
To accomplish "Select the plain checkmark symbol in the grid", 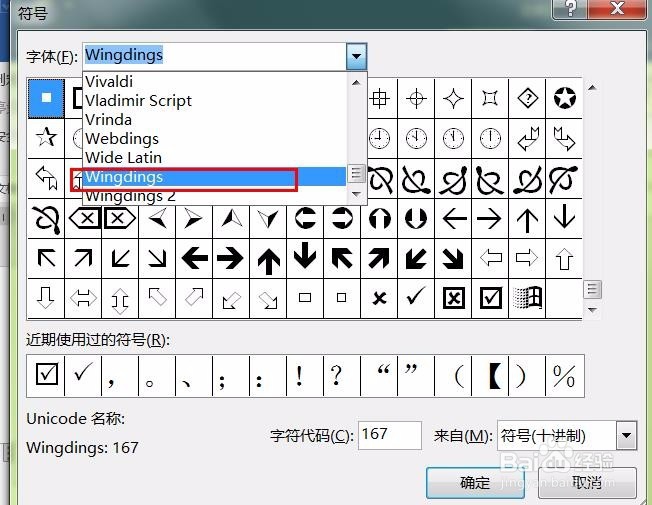I will [x=416, y=297].
